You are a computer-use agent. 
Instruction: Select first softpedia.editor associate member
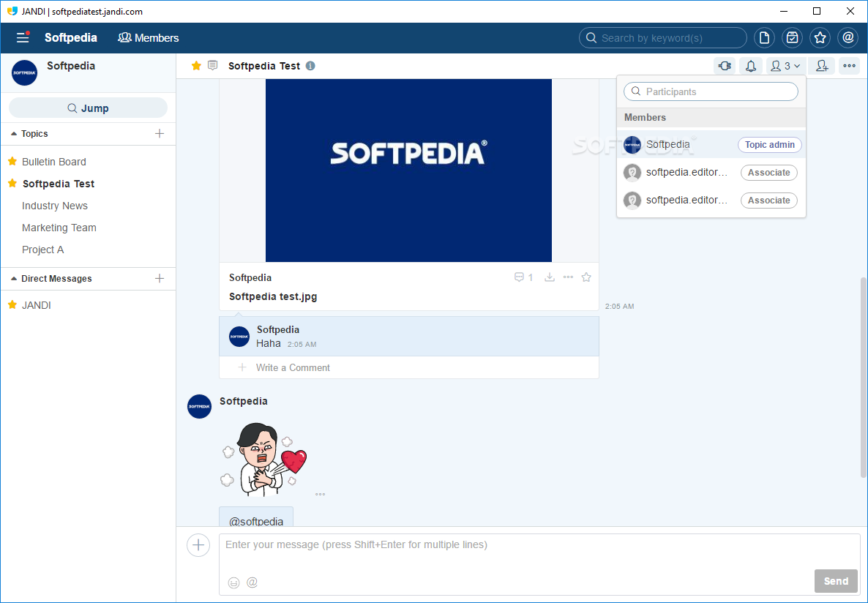pos(711,172)
